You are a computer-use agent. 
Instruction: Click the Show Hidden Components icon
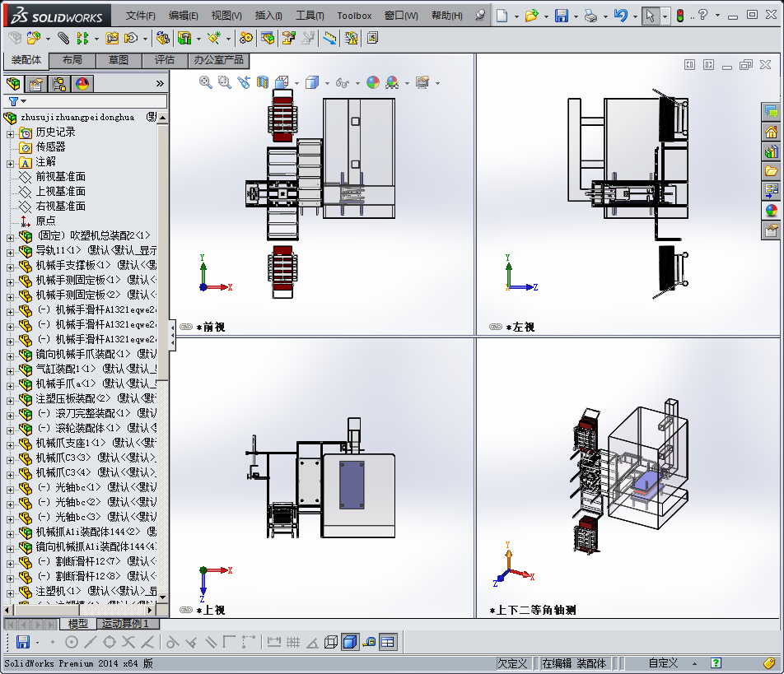point(162,38)
